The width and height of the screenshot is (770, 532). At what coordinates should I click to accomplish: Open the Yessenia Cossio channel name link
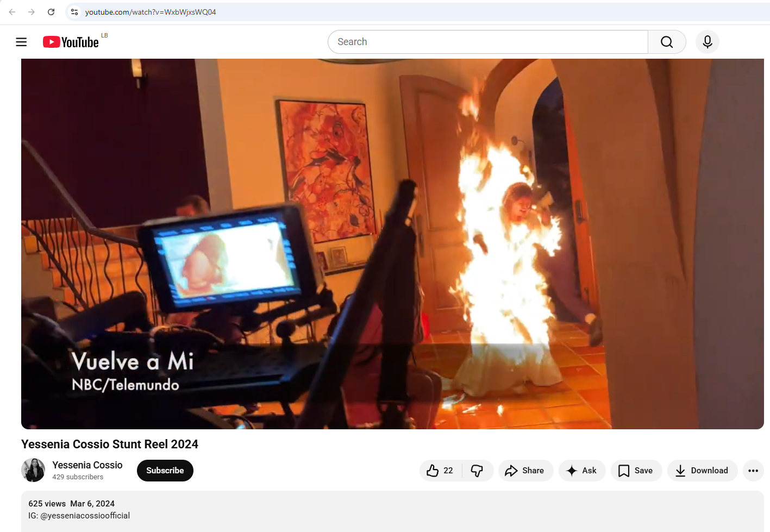[x=87, y=465]
